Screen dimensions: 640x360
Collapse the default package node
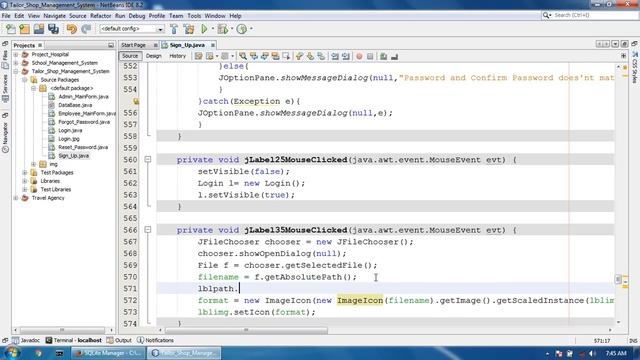click(x=34, y=88)
